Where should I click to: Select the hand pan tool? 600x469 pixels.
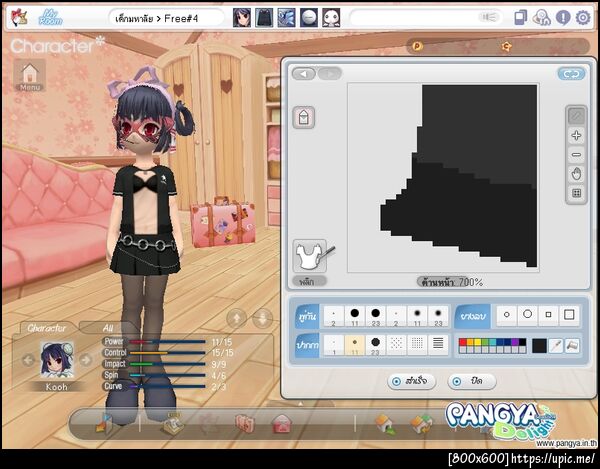tap(576, 174)
